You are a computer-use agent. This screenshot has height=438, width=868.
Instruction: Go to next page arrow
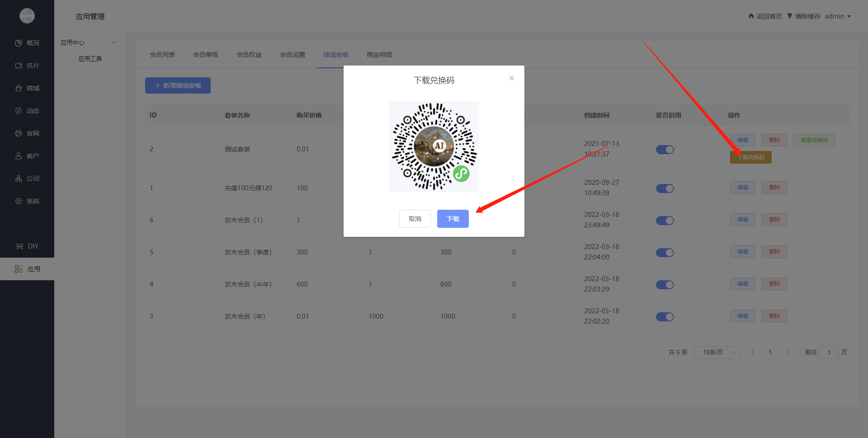point(788,352)
